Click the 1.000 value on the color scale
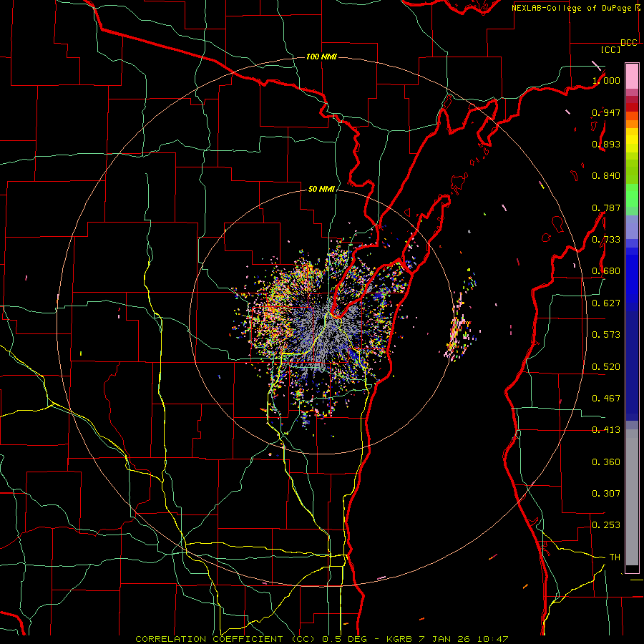Screen dimensions: 644x644 (606, 80)
